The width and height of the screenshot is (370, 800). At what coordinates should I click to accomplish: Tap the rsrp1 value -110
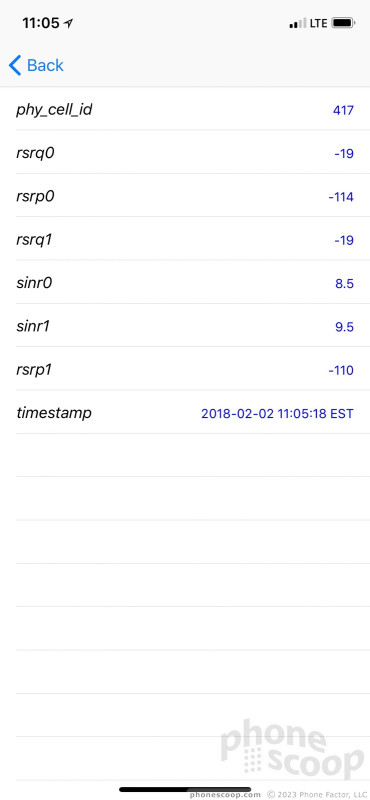pos(341,370)
